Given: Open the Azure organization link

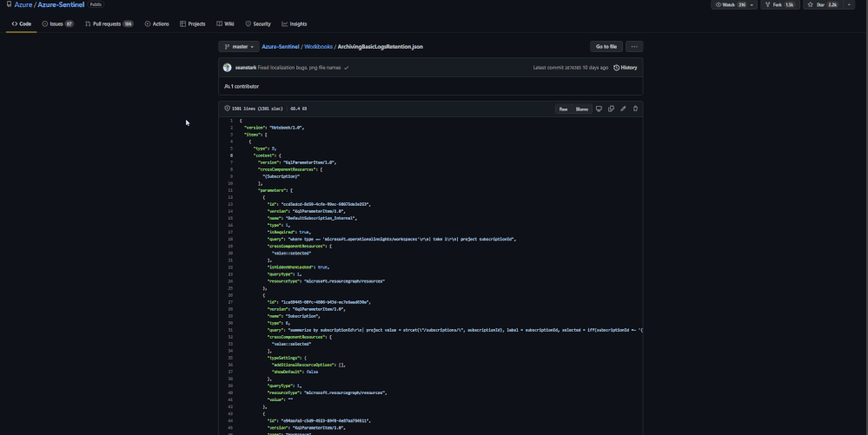Looking at the screenshot, I should pyautogui.click(x=23, y=4).
